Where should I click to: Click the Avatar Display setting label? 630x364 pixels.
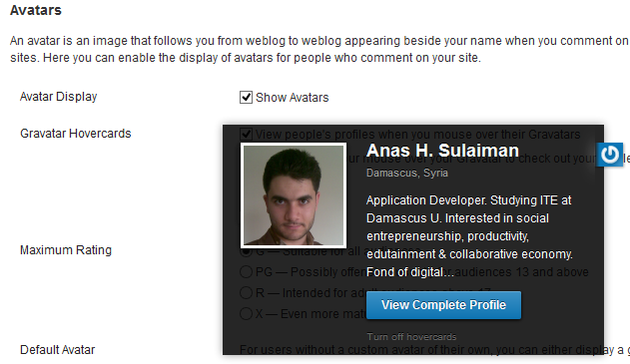[59, 97]
